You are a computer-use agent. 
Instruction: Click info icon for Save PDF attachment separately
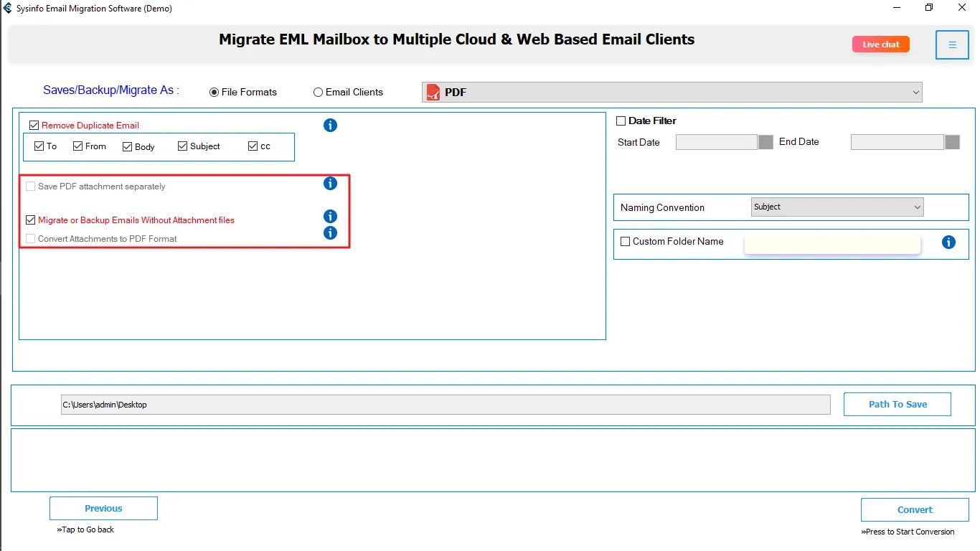(330, 183)
